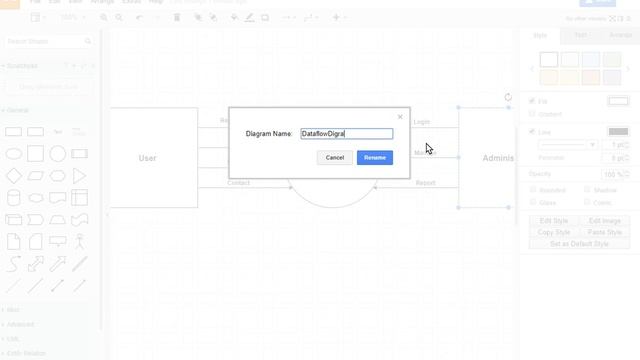Open the Insert plus dropdown in toolbar

tap(339, 18)
